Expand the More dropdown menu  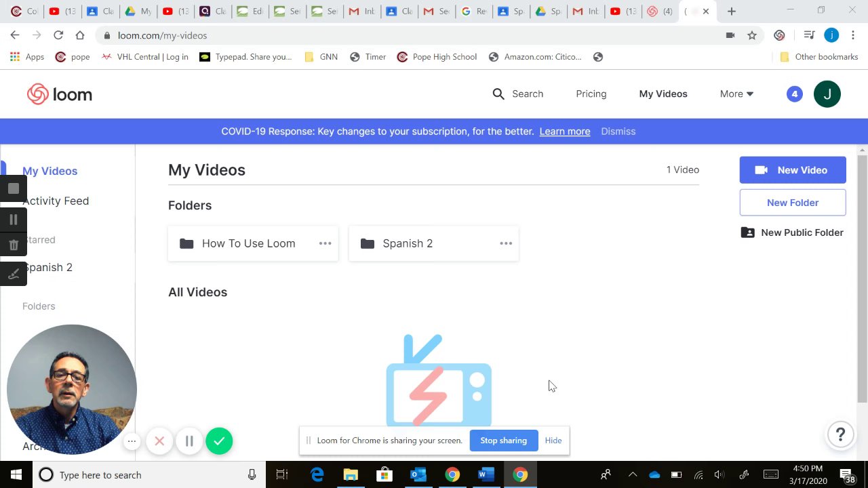tap(736, 94)
